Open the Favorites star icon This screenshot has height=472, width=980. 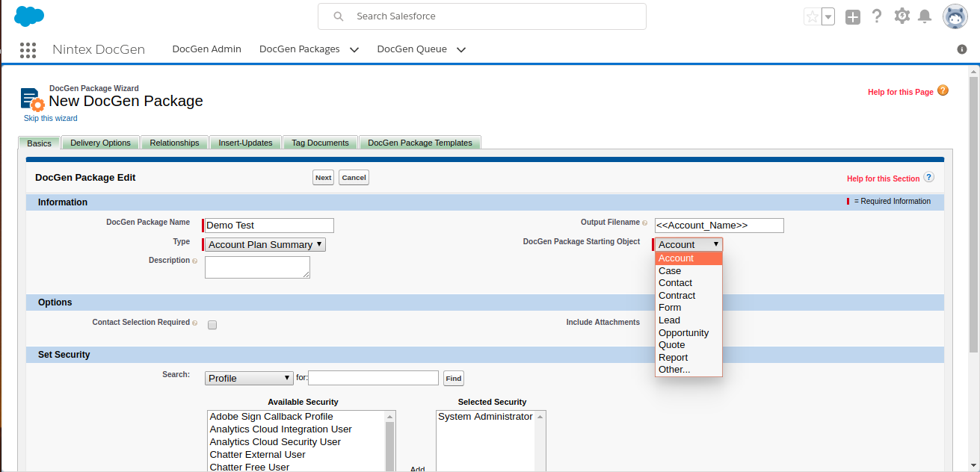coord(812,16)
